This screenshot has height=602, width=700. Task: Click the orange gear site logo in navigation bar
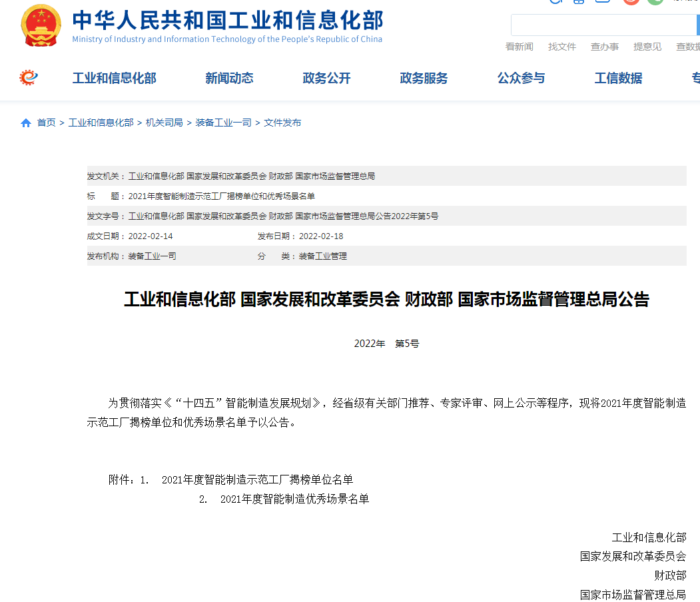point(27,77)
